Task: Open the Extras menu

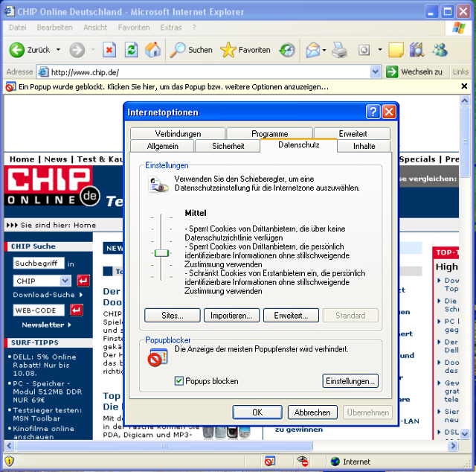Action: (x=171, y=28)
